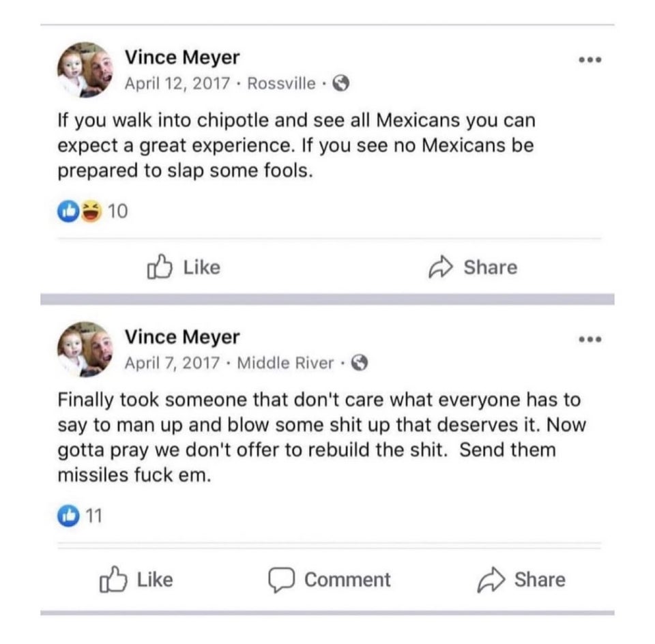Open the options menu on the April 12 post
Screen dimensions: 655x644
589,60
